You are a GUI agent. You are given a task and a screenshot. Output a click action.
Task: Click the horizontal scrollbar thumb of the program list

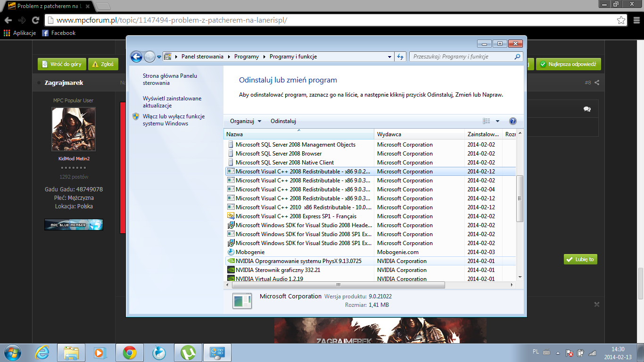pos(338,285)
